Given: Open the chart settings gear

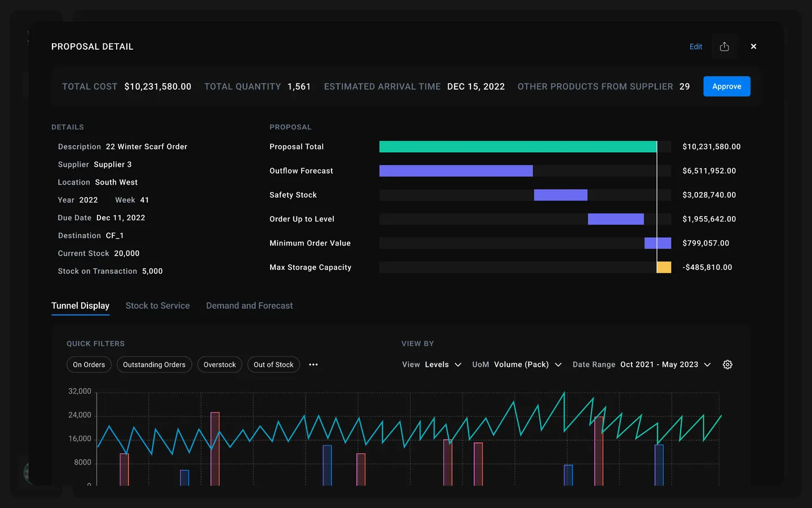Looking at the screenshot, I should 727,365.
